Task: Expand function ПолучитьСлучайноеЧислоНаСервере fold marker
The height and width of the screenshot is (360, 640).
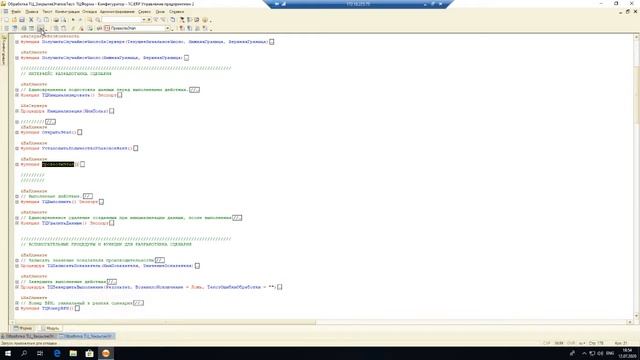Action: coord(17,42)
